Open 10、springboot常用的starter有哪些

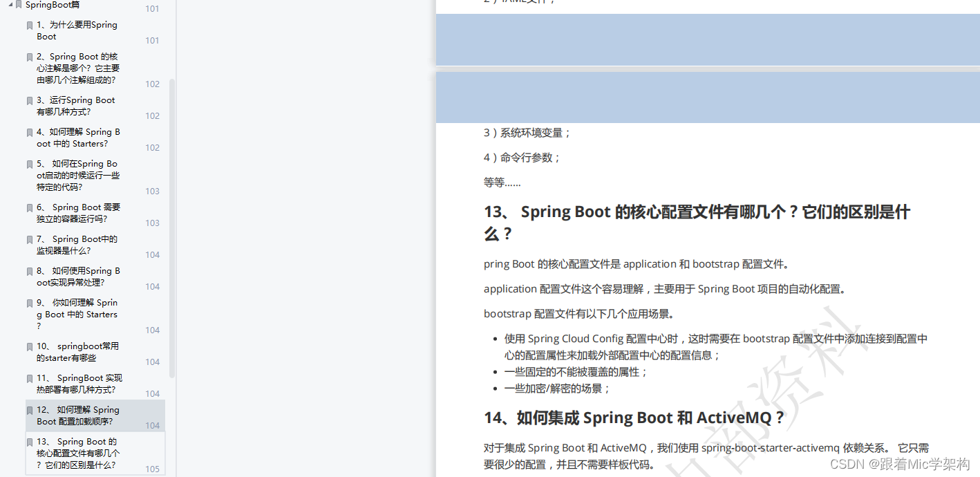[x=78, y=352]
